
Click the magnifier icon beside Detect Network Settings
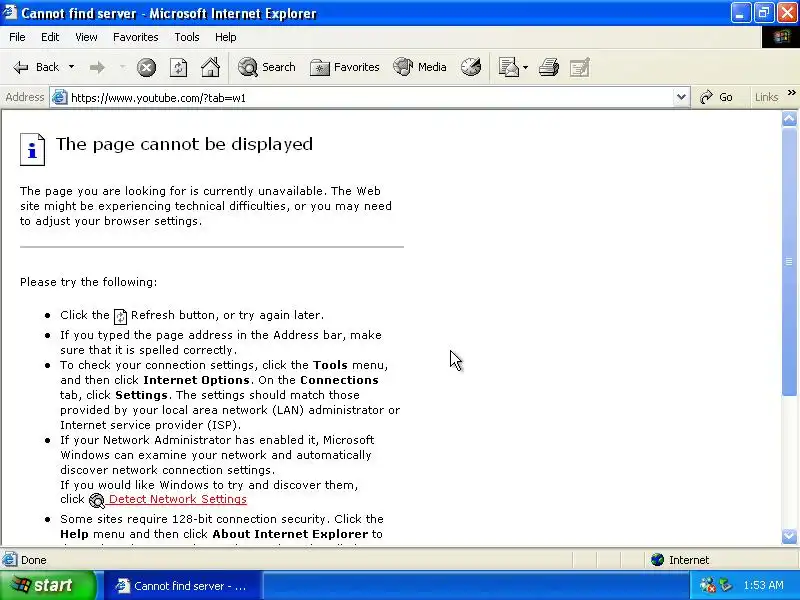(x=96, y=500)
